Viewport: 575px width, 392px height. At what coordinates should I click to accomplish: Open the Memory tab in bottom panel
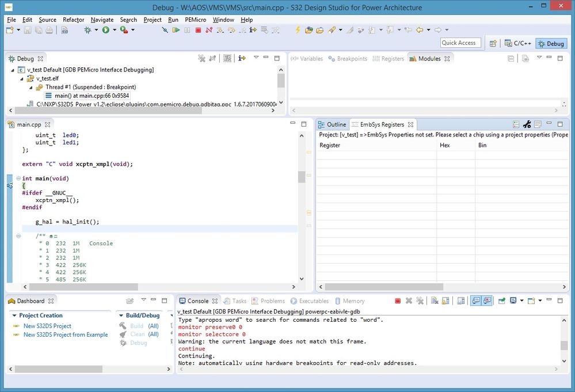(x=349, y=301)
